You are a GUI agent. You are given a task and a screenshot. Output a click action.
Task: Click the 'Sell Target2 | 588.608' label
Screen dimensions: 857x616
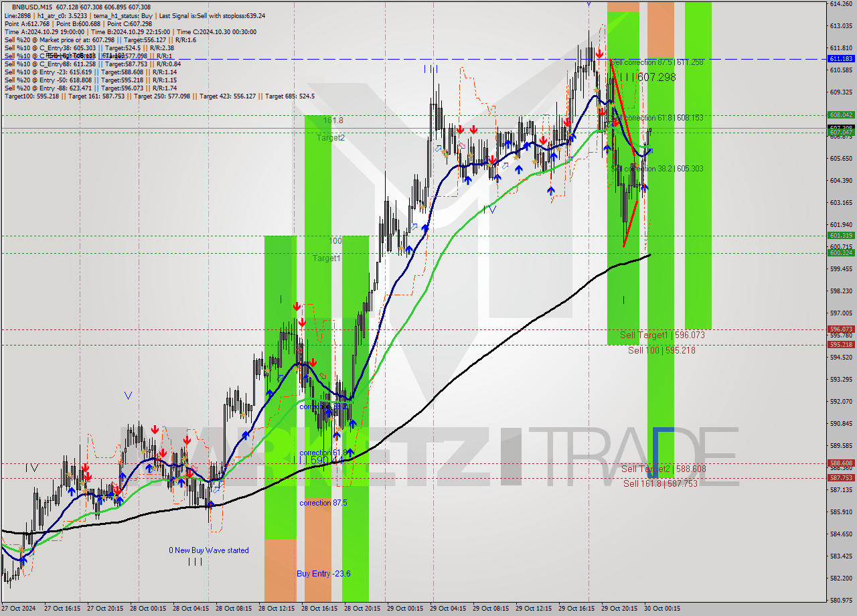664,469
